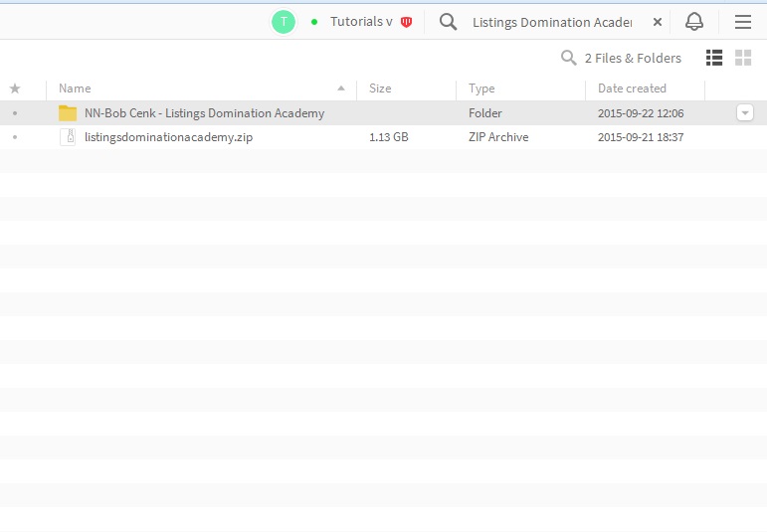Focus the Listings Domination search field
The width and height of the screenshot is (767, 532).
(x=552, y=23)
